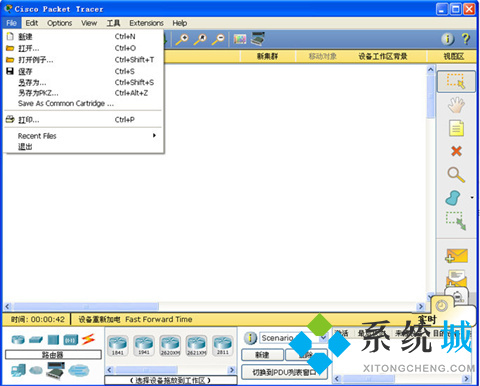Click the Add Complex PDU open envelope icon

(456, 278)
